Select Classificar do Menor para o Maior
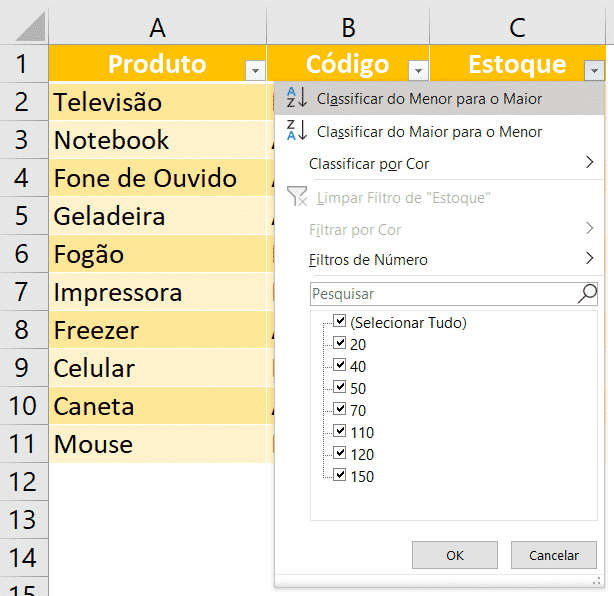The width and height of the screenshot is (614, 596). click(x=429, y=98)
